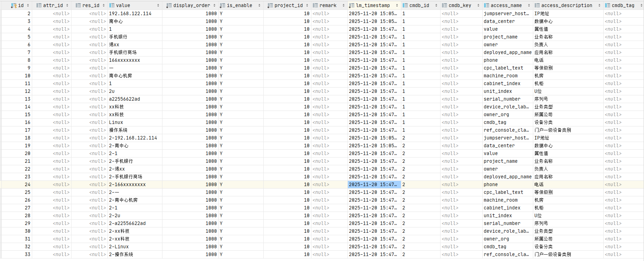Select the value cell containing 192.168.122.114 in row 2

(x=130, y=13)
